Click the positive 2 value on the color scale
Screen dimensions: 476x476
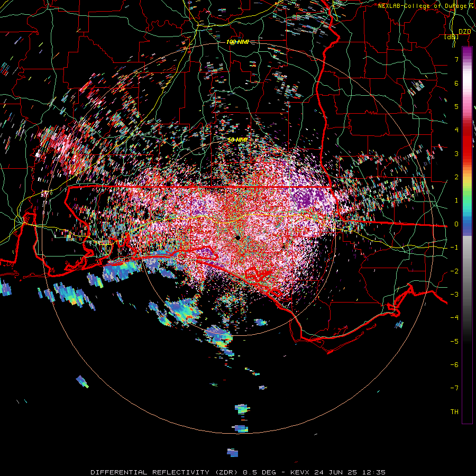point(456,177)
